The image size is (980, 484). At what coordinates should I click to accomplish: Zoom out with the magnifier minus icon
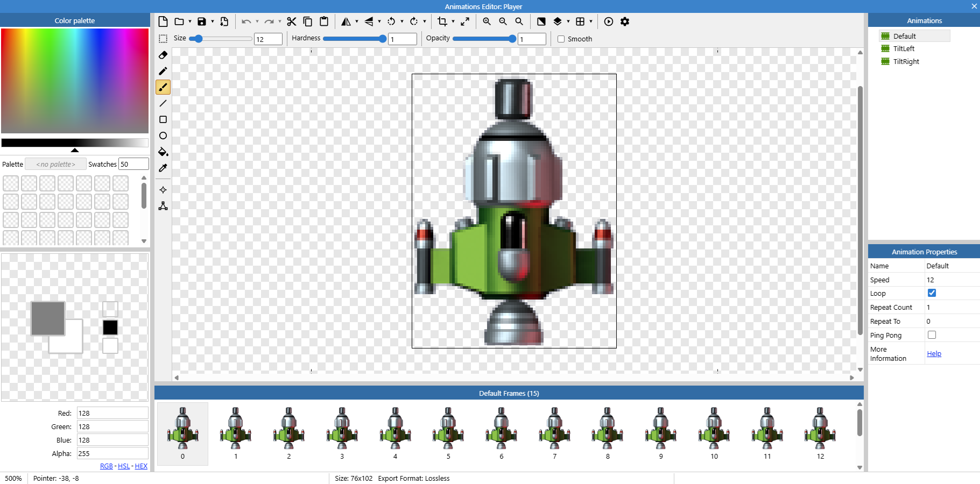coord(503,22)
